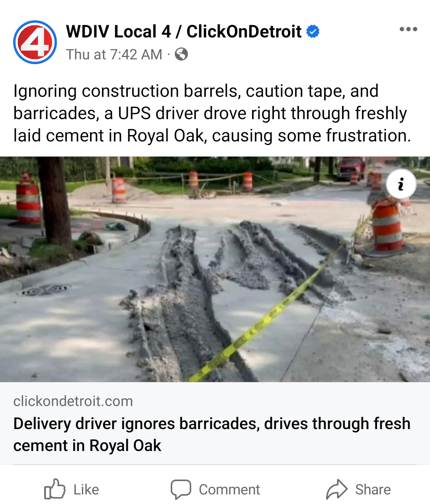The height and width of the screenshot is (504, 430).
Task: Click the blue verified badge
Action: [x=313, y=31]
